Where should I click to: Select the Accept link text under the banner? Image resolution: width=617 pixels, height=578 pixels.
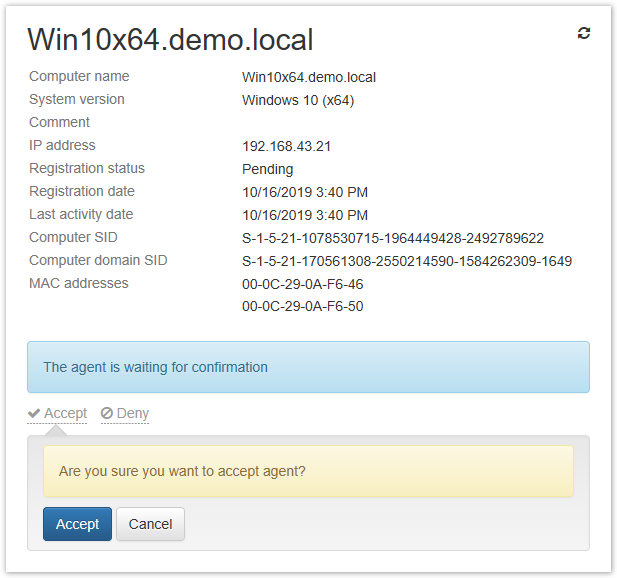tap(65, 413)
